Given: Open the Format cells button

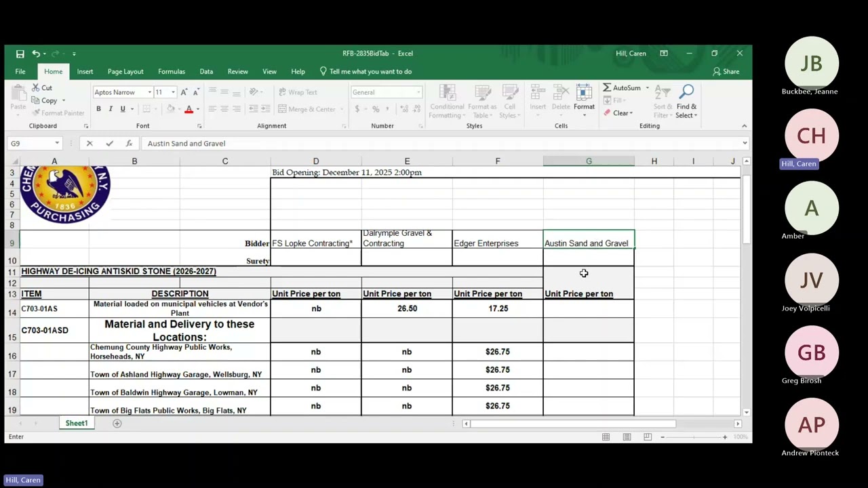Looking at the screenshot, I should pyautogui.click(x=584, y=100).
